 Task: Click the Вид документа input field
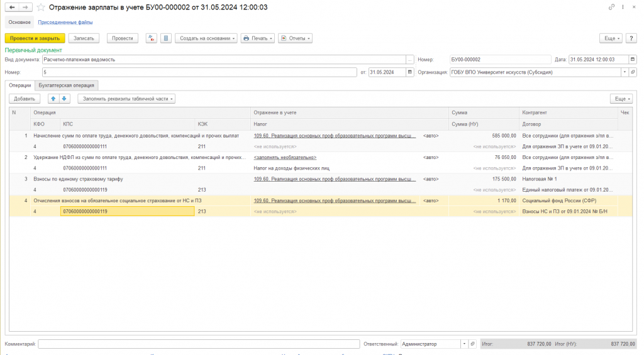click(x=224, y=60)
